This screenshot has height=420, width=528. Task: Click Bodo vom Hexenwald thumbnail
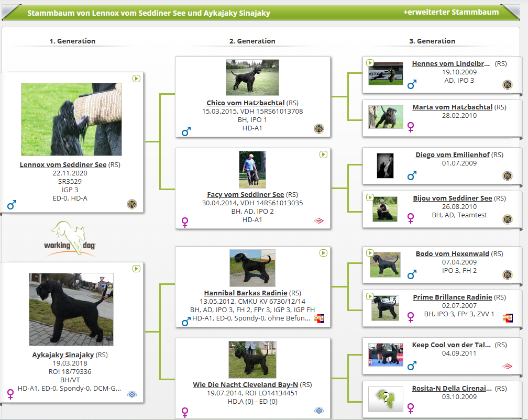tap(385, 264)
